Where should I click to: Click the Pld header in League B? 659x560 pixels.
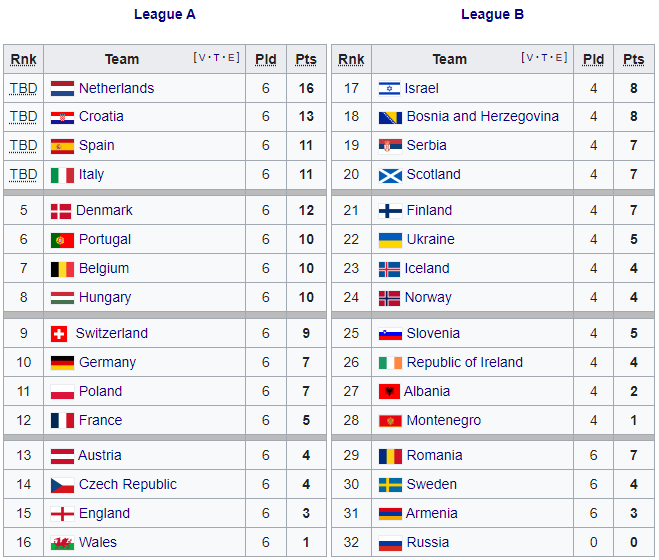click(x=593, y=60)
